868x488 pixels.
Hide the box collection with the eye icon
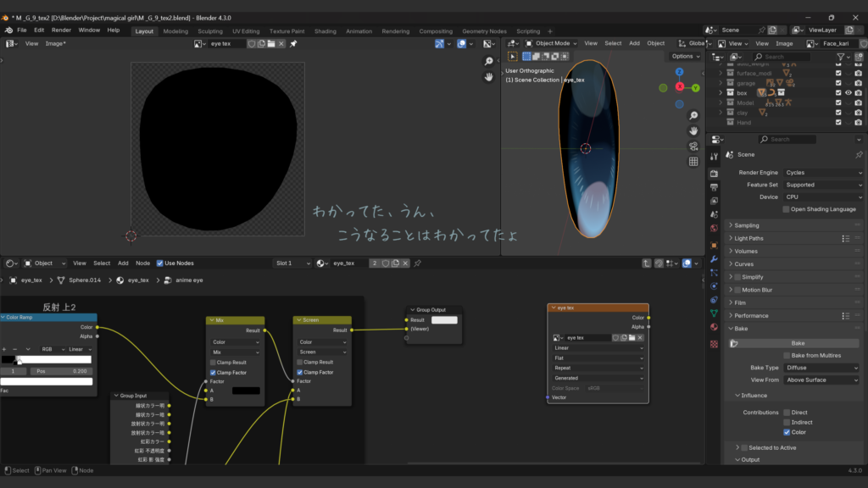click(x=848, y=92)
